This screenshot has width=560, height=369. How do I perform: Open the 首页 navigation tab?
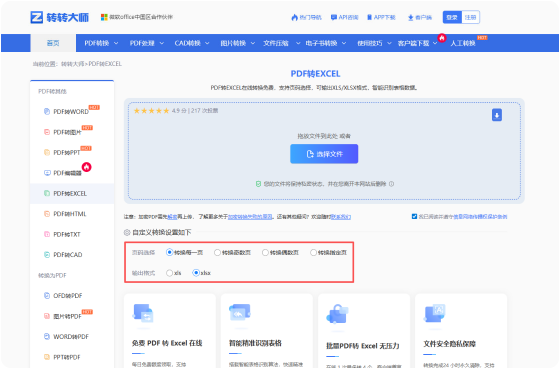(x=53, y=43)
